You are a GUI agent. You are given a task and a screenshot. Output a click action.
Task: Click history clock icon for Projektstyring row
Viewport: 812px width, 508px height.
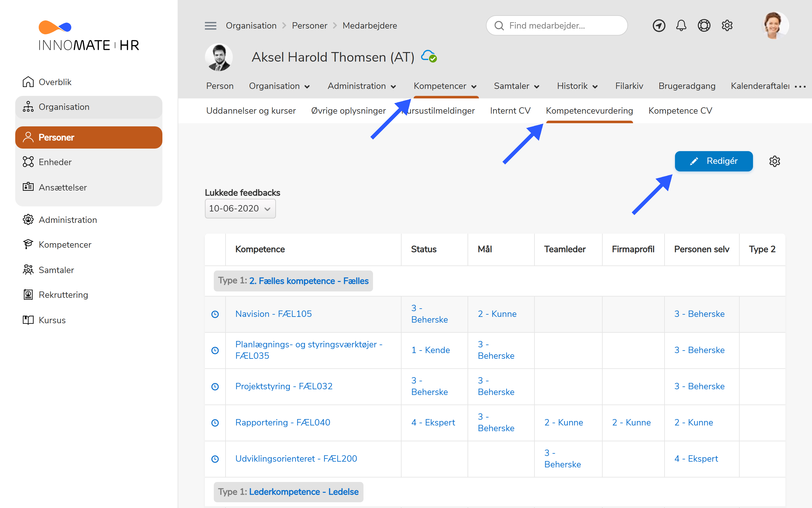click(x=215, y=387)
